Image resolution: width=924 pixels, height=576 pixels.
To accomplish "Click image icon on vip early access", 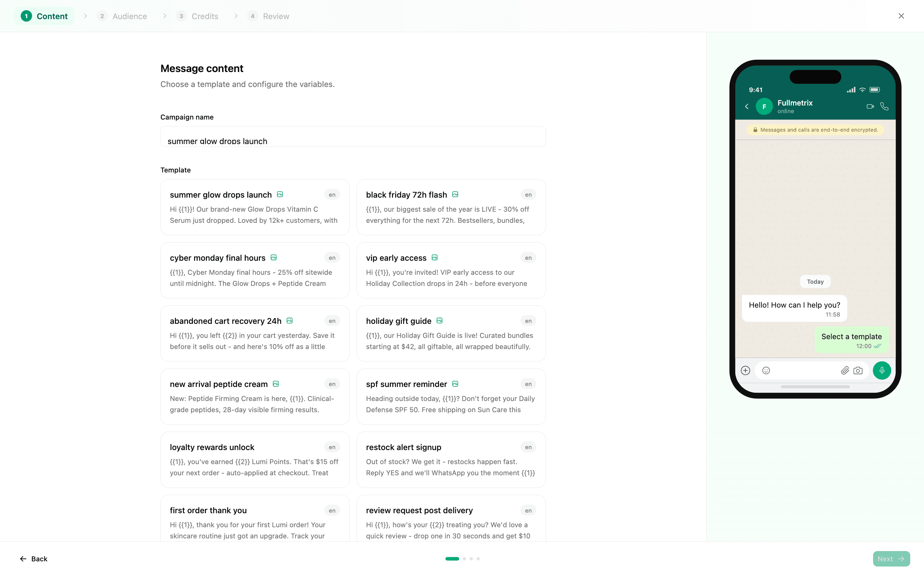I will [434, 258].
